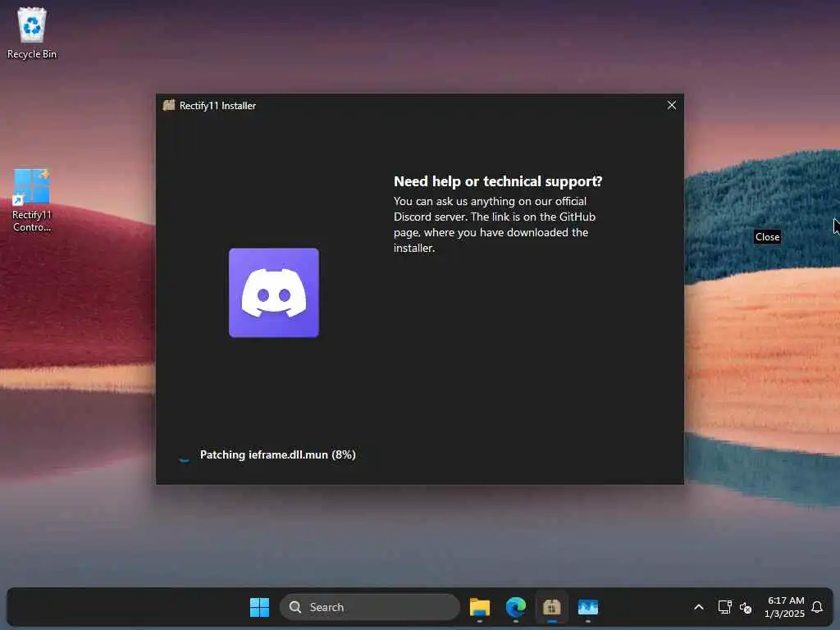Viewport: 840px width, 630px height.
Task: Open the network status tray icon
Action: (x=724, y=607)
